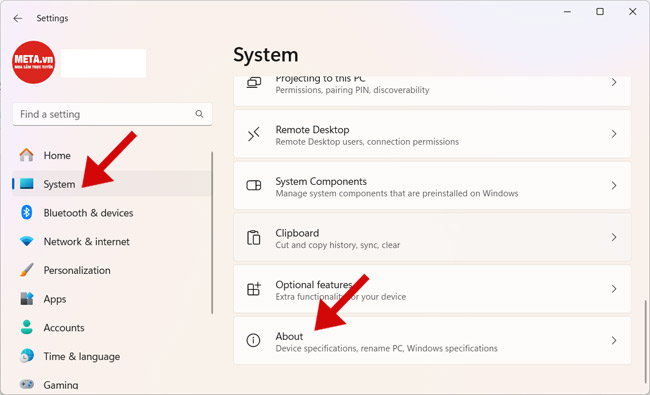
Task: Click the Accounts person icon
Action: click(27, 327)
